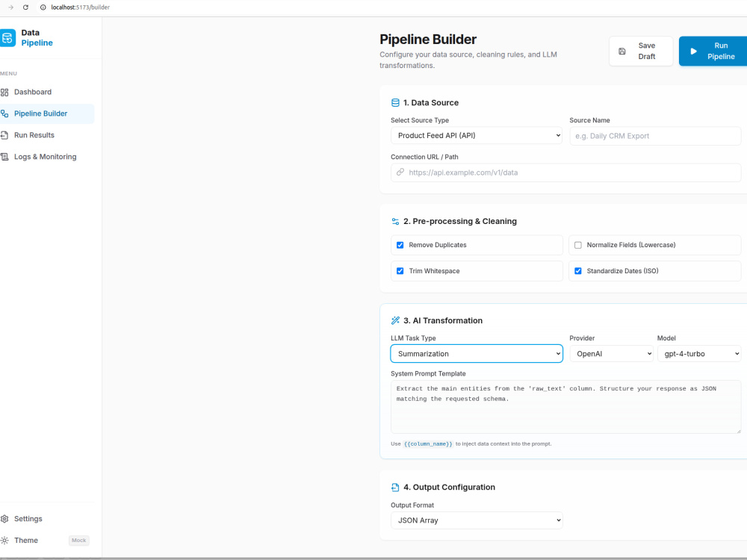Click the Theme menu item
This screenshot has height=560, width=747.
(47, 541)
